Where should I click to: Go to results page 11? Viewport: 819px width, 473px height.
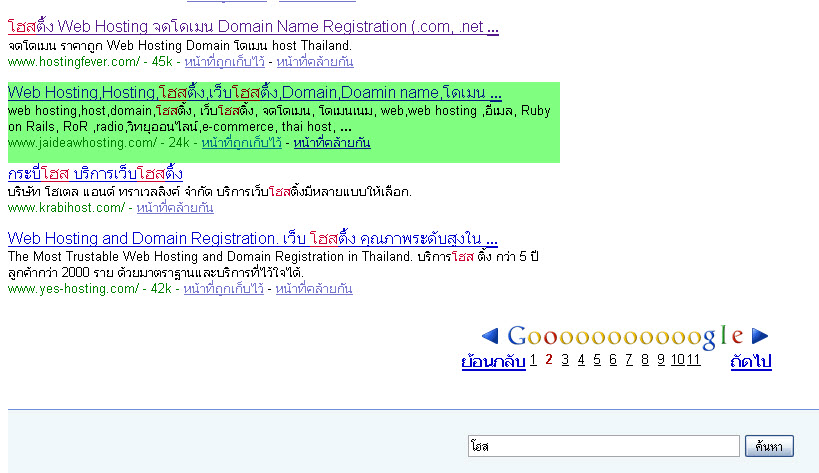(x=693, y=360)
